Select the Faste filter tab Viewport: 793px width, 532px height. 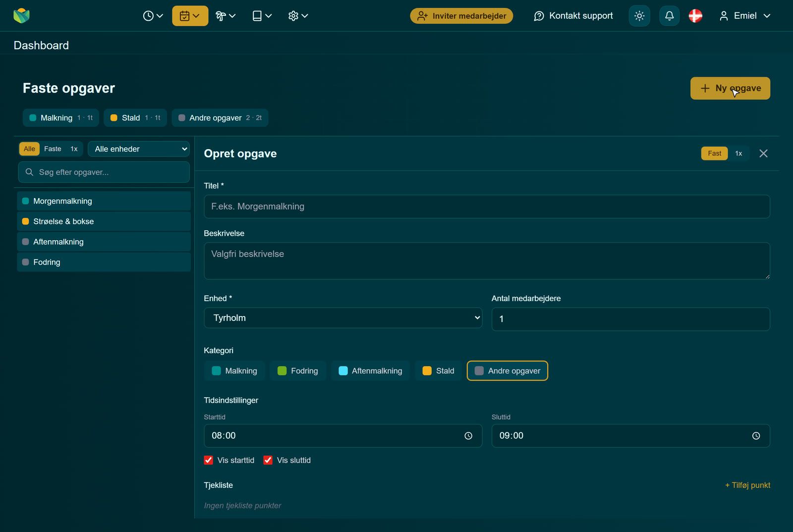click(x=53, y=149)
